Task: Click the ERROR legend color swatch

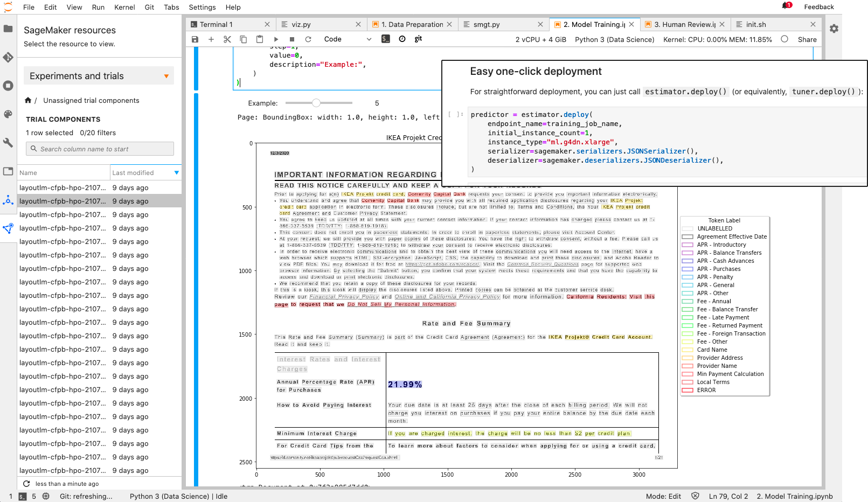Action: (688, 390)
